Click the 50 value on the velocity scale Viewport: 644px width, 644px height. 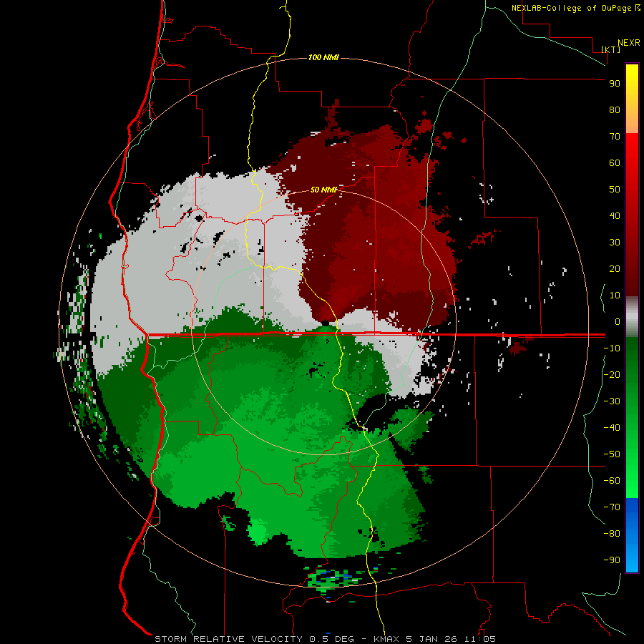(615, 190)
